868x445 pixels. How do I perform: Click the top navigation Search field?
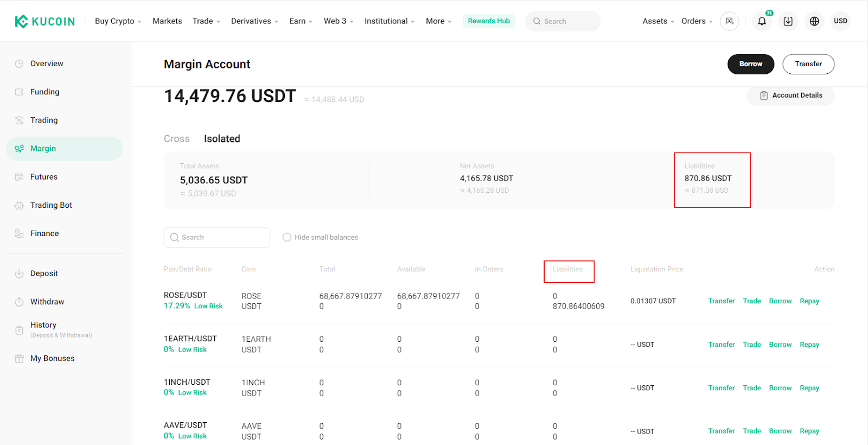[563, 21]
